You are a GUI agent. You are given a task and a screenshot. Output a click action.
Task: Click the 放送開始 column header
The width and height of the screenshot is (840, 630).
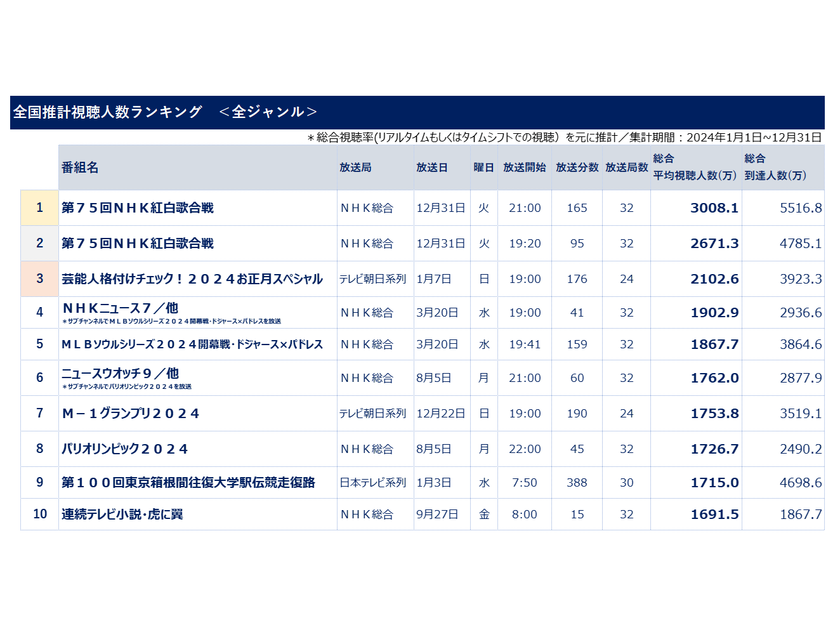click(x=524, y=167)
